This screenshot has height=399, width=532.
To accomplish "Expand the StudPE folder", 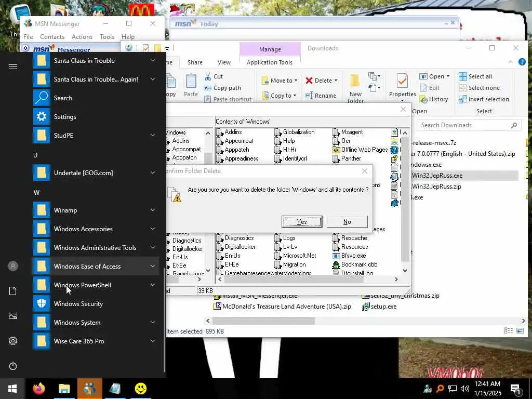I will pos(153,135).
